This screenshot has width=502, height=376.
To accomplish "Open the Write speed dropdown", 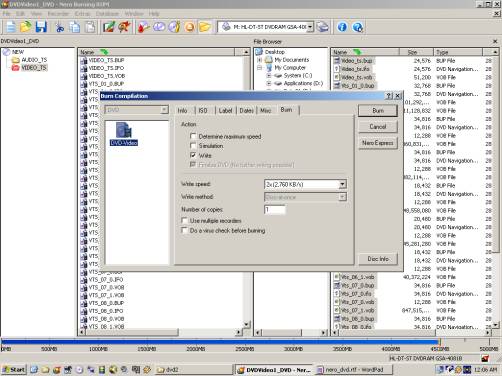I will pos(342,184).
